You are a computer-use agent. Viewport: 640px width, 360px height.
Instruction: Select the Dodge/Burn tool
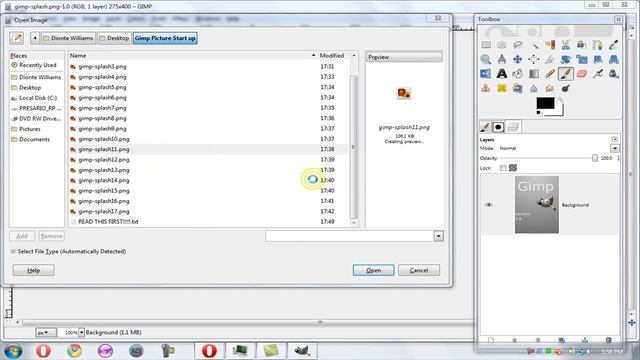[x=566, y=89]
